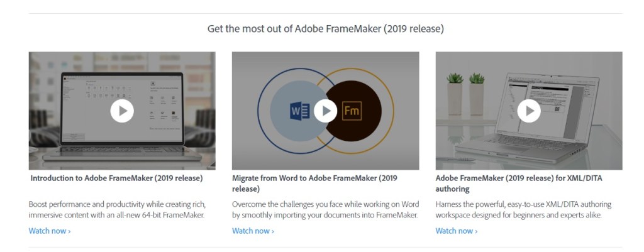Click the Word icon in the migration thumbnail
Image resolution: width=644 pixels, height=252 pixels.
tap(299, 112)
